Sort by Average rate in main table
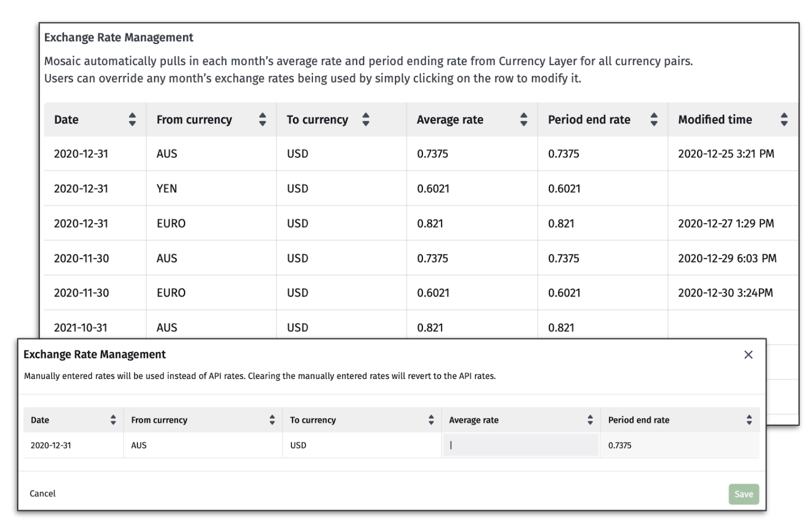812x522 pixels. pyautogui.click(x=523, y=119)
